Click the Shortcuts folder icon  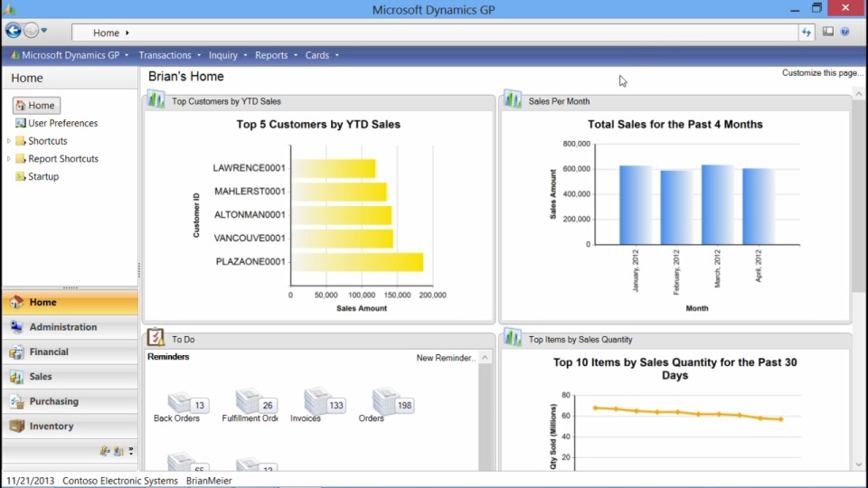pyautogui.click(x=21, y=141)
